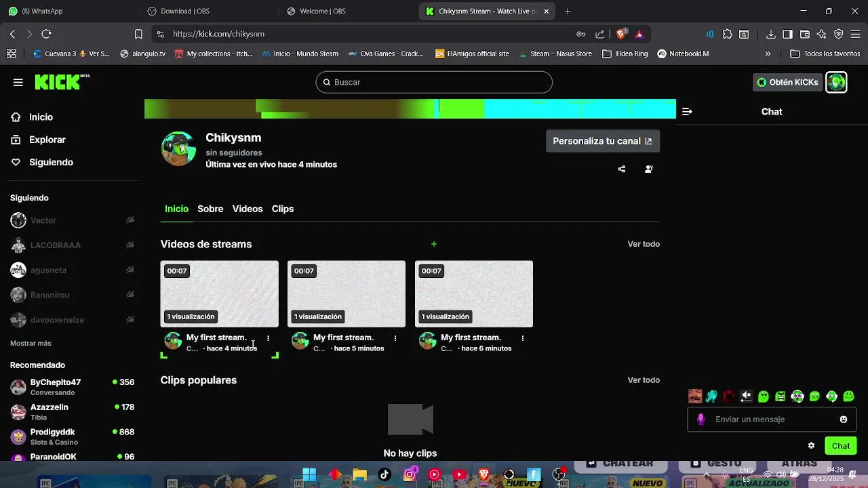Toggle the browser sidebar panel icon
This screenshot has height=488, width=868.
point(787,34)
